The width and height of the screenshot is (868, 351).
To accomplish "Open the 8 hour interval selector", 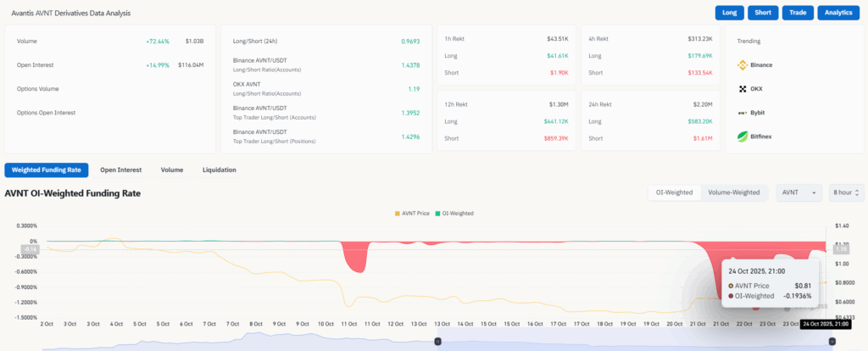I will coord(846,192).
